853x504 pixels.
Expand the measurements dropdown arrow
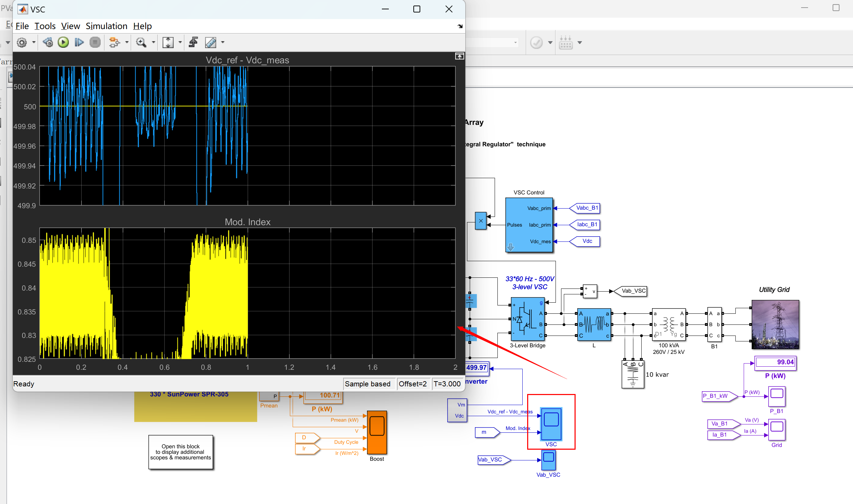click(223, 43)
